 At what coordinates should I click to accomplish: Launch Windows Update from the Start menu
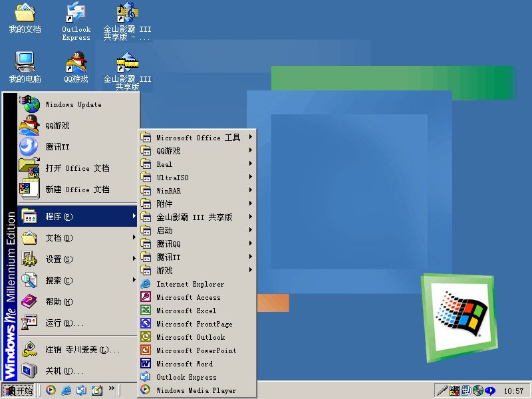click(x=78, y=104)
